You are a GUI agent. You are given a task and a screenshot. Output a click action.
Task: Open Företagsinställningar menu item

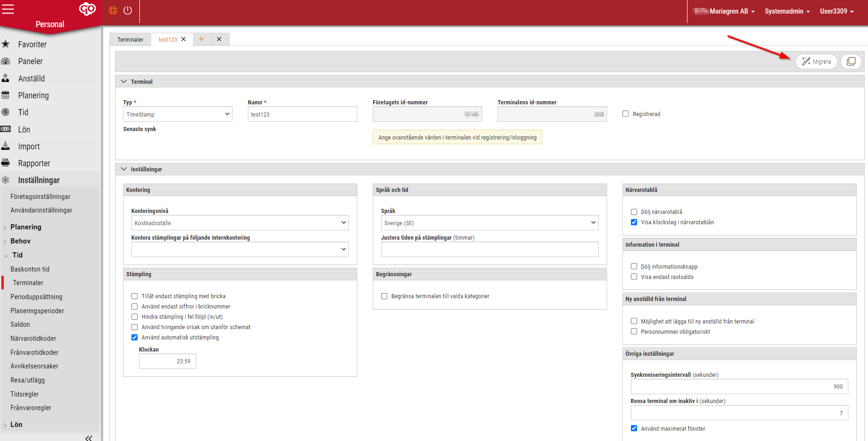40,197
